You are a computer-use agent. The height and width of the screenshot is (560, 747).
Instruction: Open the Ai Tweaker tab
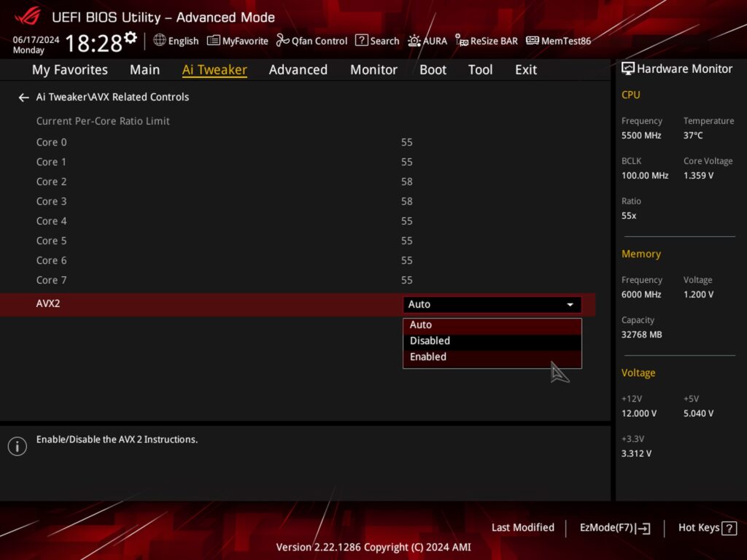click(x=214, y=70)
